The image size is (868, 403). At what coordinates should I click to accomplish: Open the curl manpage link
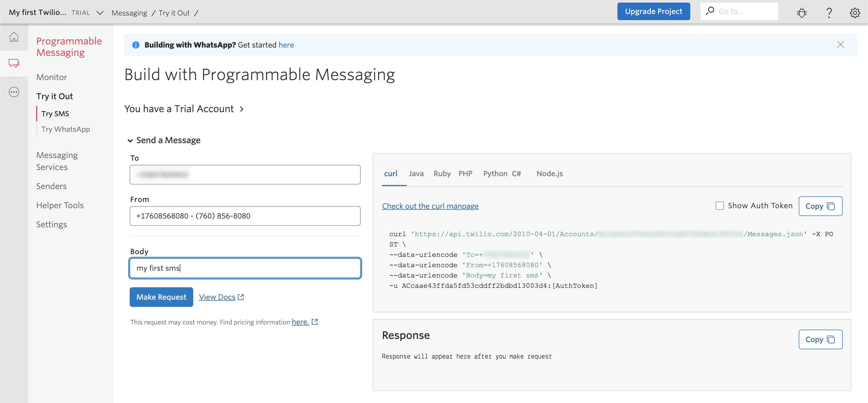[x=430, y=206]
